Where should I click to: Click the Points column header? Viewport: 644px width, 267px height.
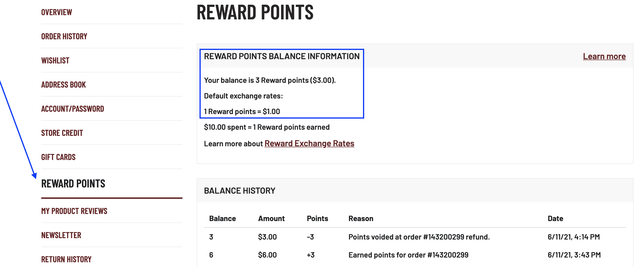tap(317, 218)
